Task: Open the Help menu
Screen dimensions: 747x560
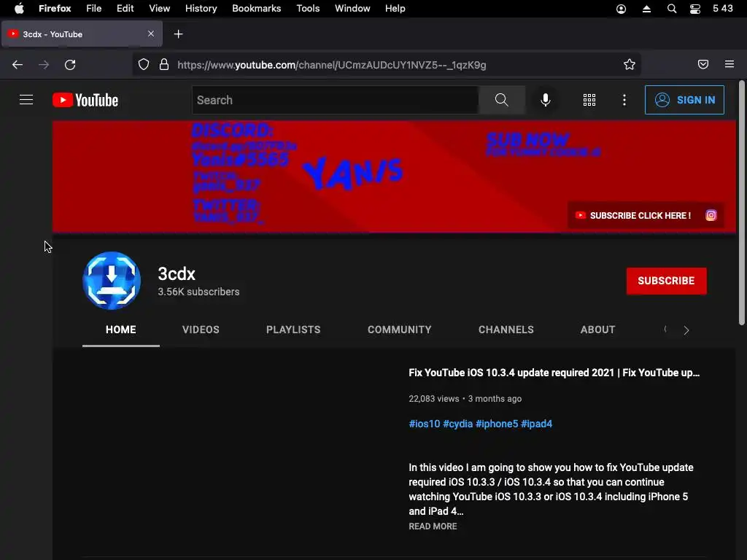Action: point(395,9)
